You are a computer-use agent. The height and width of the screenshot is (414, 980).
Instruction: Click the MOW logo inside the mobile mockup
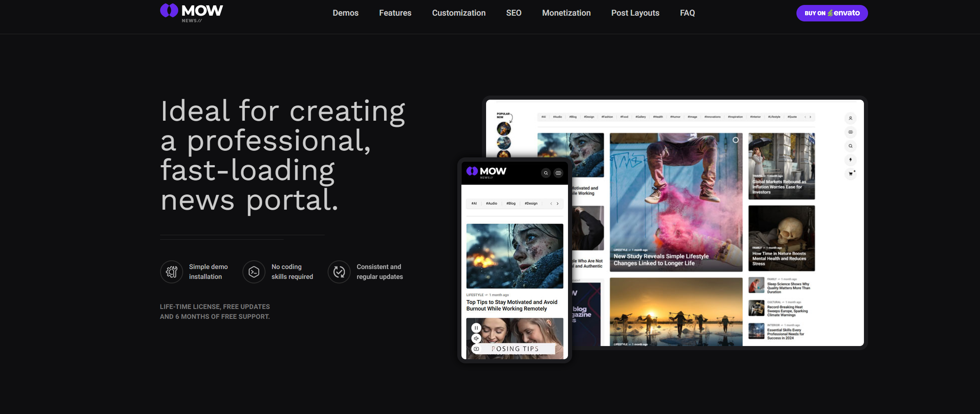tap(486, 172)
